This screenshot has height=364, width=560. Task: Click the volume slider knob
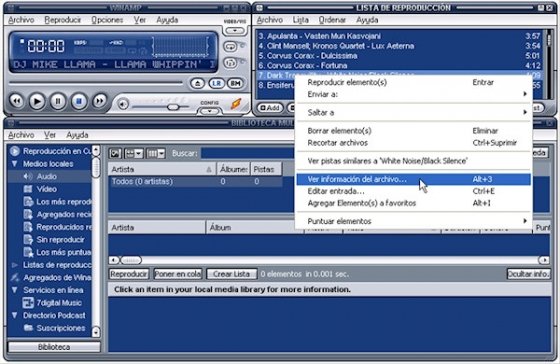[x=173, y=107]
